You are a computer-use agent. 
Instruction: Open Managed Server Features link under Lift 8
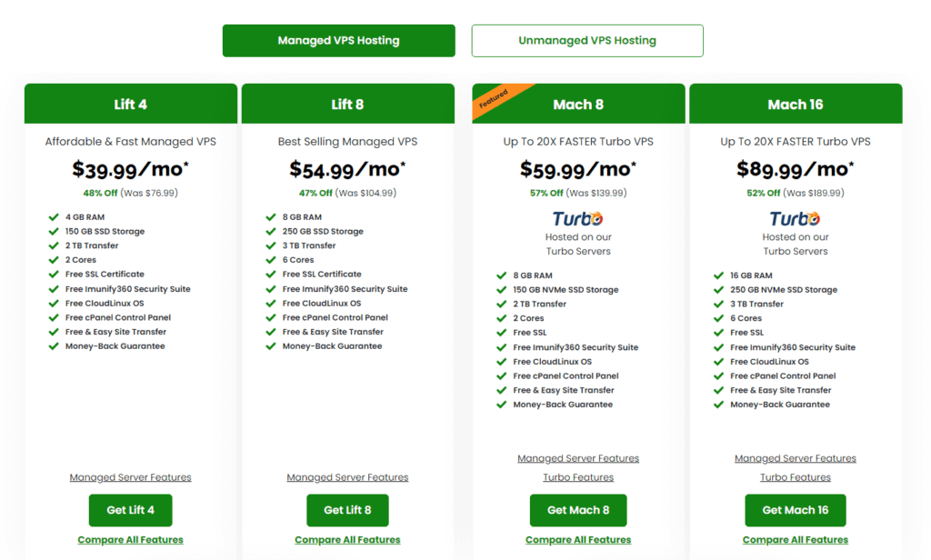tap(347, 476)
